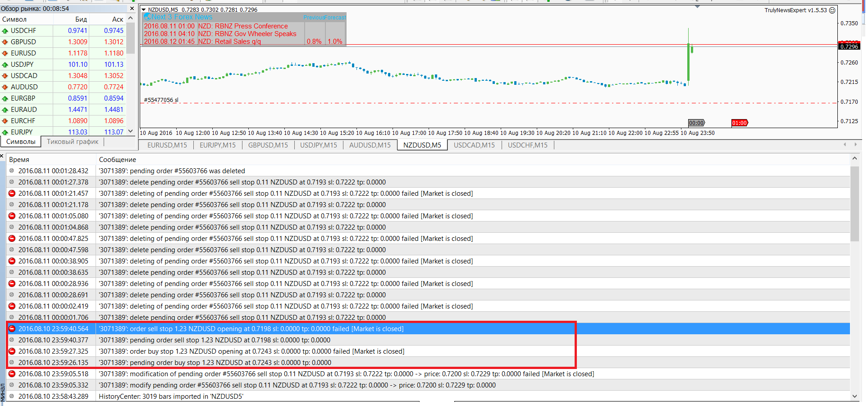Select the pending order buy stop 1.23 entry
The image size is (868, 406).
click(x=428, y=362)
